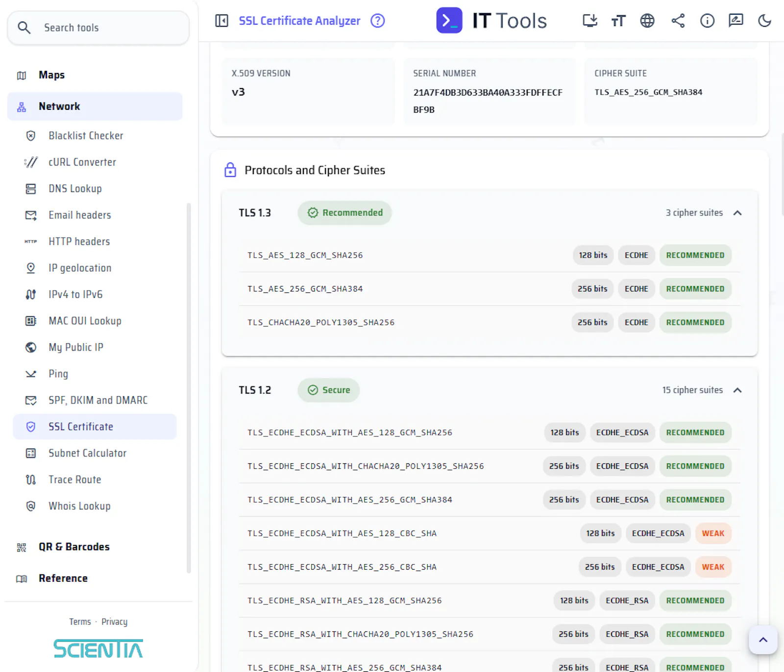Click WEAK badge for AES_128_CBC_SHA

coord(713,533)
